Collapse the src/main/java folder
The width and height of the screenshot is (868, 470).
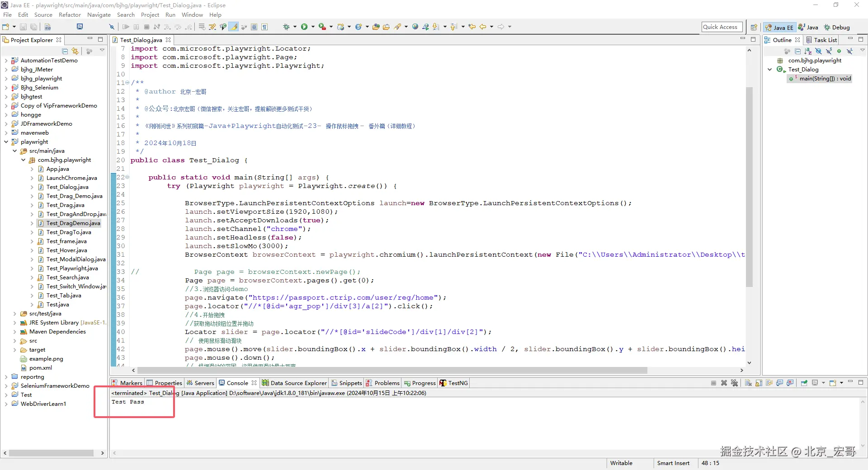pos(14,151)
